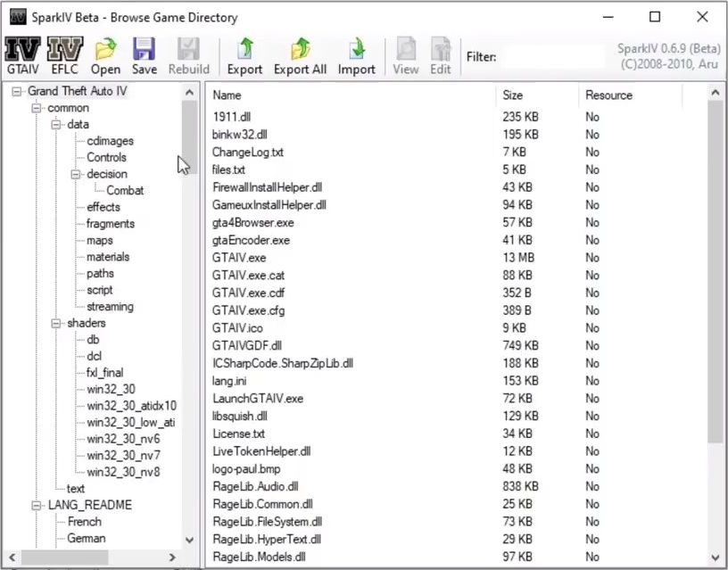This screenshot has height=570, width=728.
Task: Collapse the LANG_README tree node
Action: (x=37, y=505)
